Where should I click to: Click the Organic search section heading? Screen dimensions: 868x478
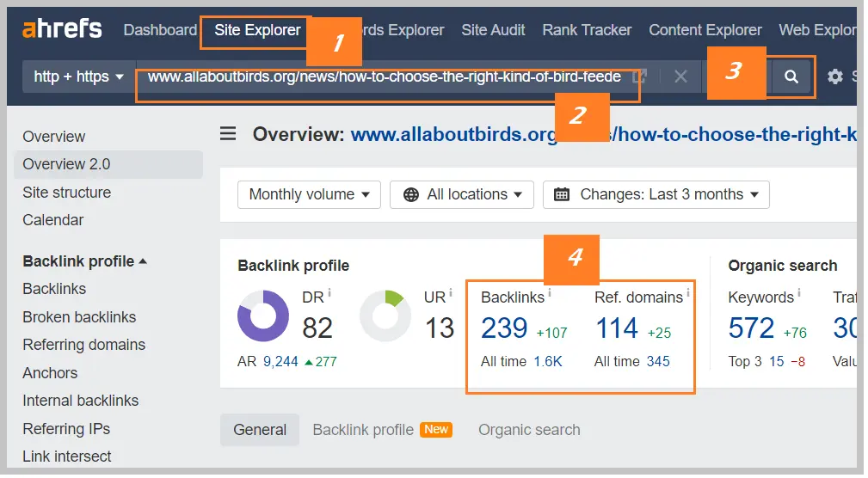pyautogui.click(x=783, y=266)
